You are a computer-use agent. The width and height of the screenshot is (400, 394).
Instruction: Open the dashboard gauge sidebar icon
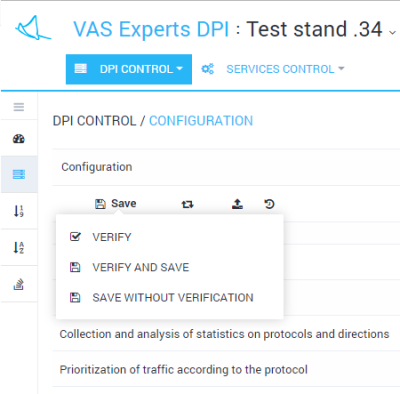coord(19,138)
